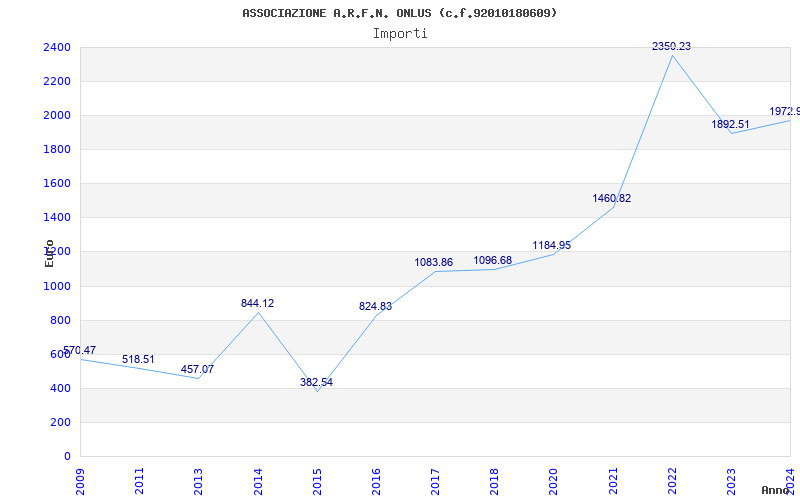Select the 1096.68 data label
This screenshot has height=500, width=800.
(x=492, y=260)
